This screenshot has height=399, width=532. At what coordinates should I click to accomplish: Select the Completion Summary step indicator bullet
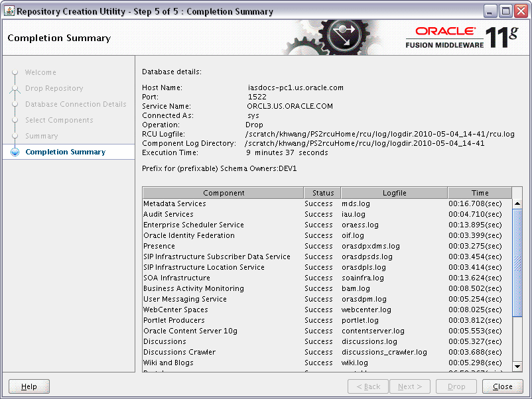click(15, 152)
